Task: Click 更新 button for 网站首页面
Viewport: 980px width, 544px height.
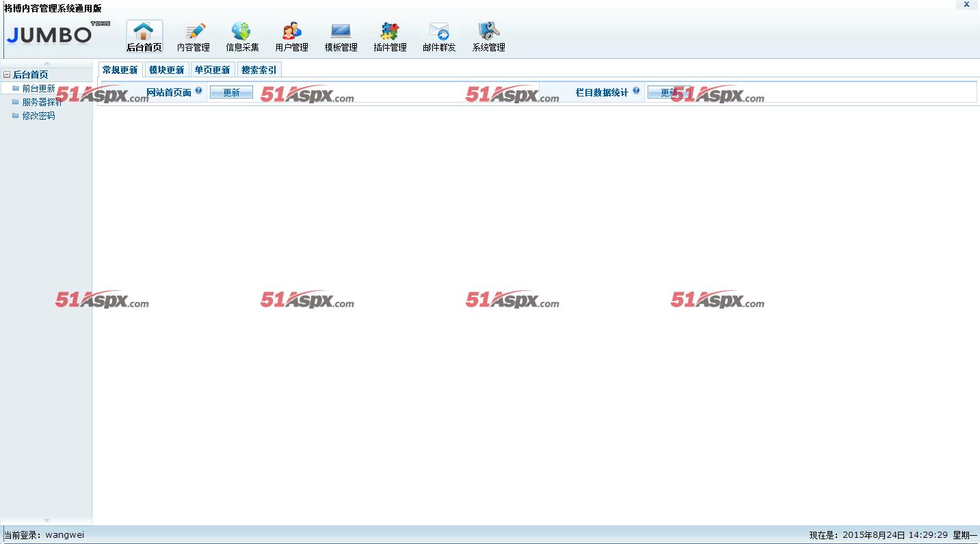Action: pos(231,92)
